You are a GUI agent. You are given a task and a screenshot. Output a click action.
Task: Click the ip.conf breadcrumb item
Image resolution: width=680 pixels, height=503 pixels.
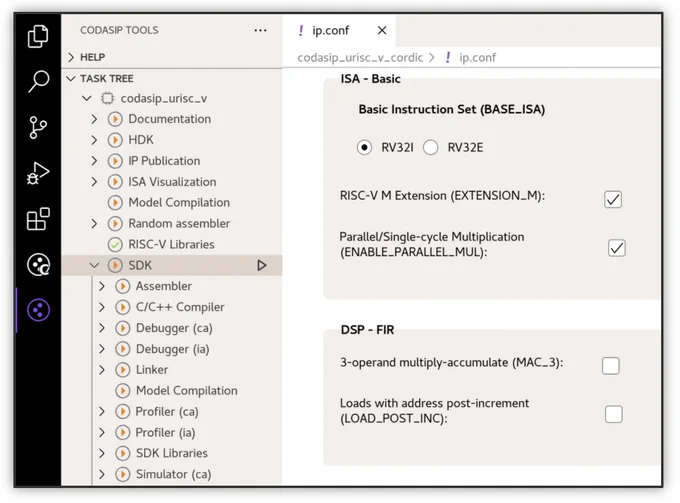(x=477, y=58)
